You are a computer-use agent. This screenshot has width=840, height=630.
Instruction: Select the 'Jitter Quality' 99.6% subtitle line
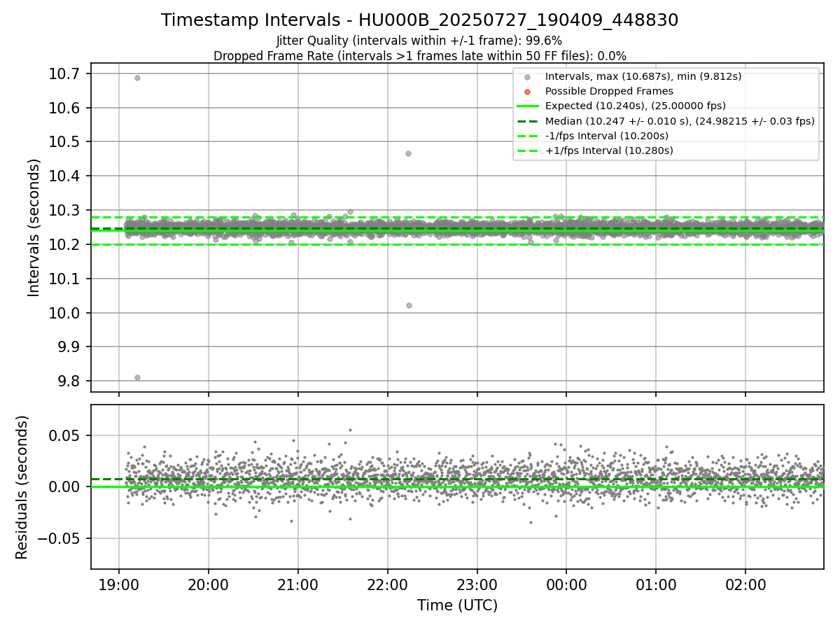coord(419,41)
